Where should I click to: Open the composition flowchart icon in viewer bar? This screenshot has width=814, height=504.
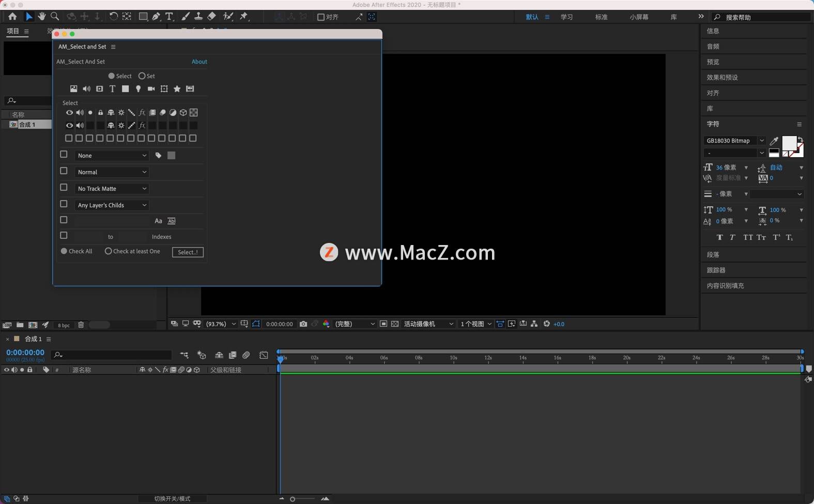pyautogui.click(x=534, y=324)
